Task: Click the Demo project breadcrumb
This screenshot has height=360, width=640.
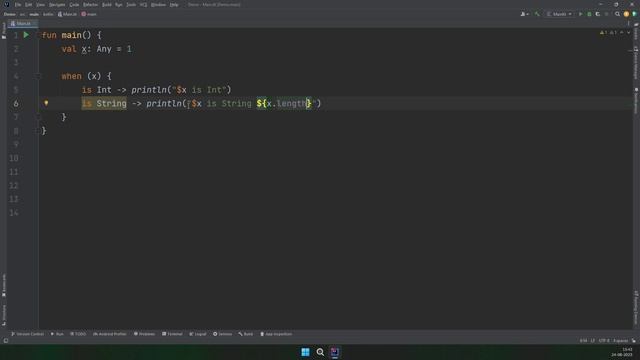Action: pos(10,14)
